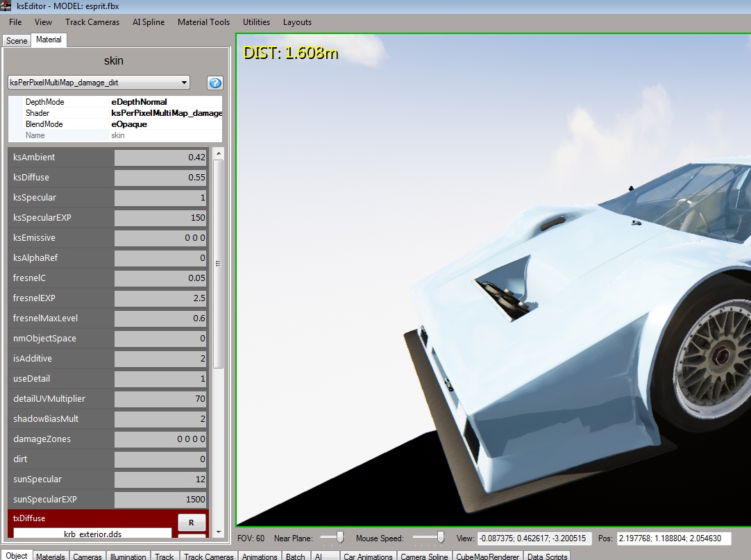Select the Shader property row
Screen dimensions: 751x560
pyautogui.click(x=115, y=113)
